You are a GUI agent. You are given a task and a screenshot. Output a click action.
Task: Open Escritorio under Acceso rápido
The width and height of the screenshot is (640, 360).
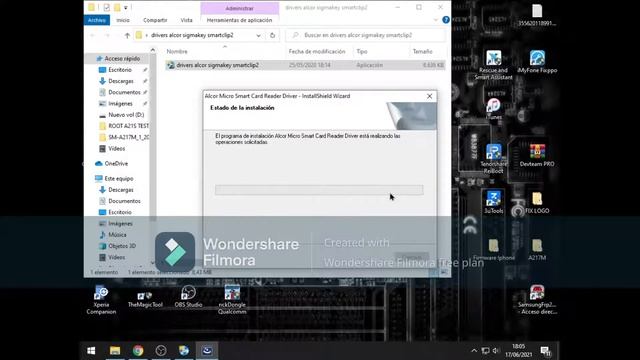pyautogui.click(x=120, y=70)
